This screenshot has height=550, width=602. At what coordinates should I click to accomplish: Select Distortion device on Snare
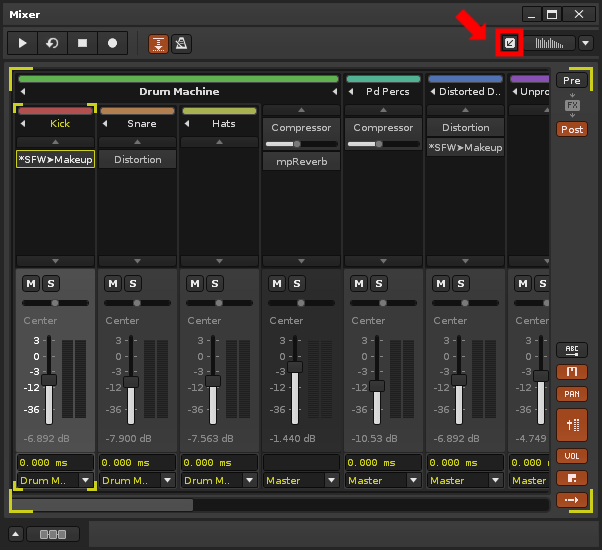point(137,159)
